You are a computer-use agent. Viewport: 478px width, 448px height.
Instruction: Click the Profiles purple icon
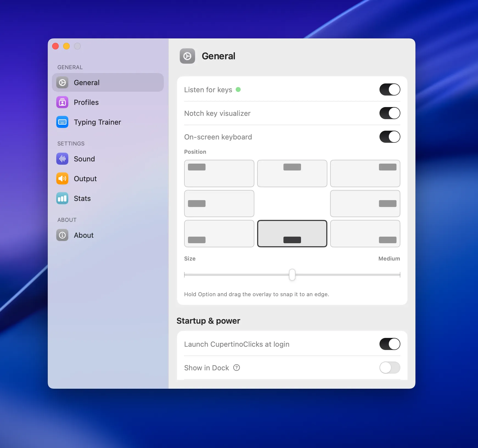point(62,102)
